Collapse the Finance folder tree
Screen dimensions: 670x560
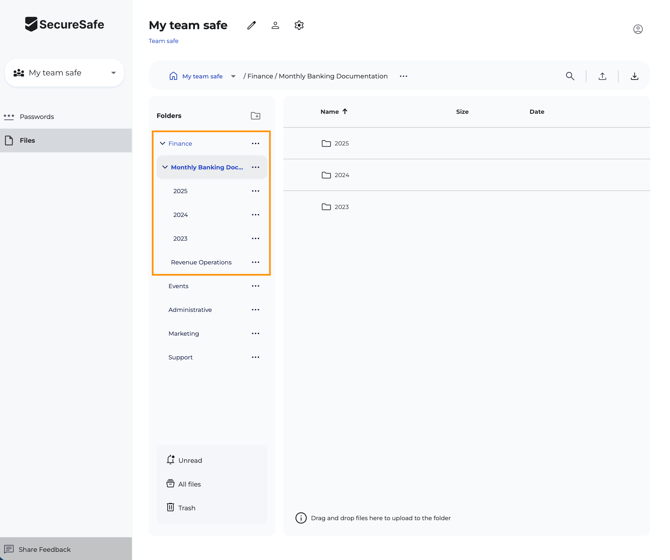pos(163,144)
